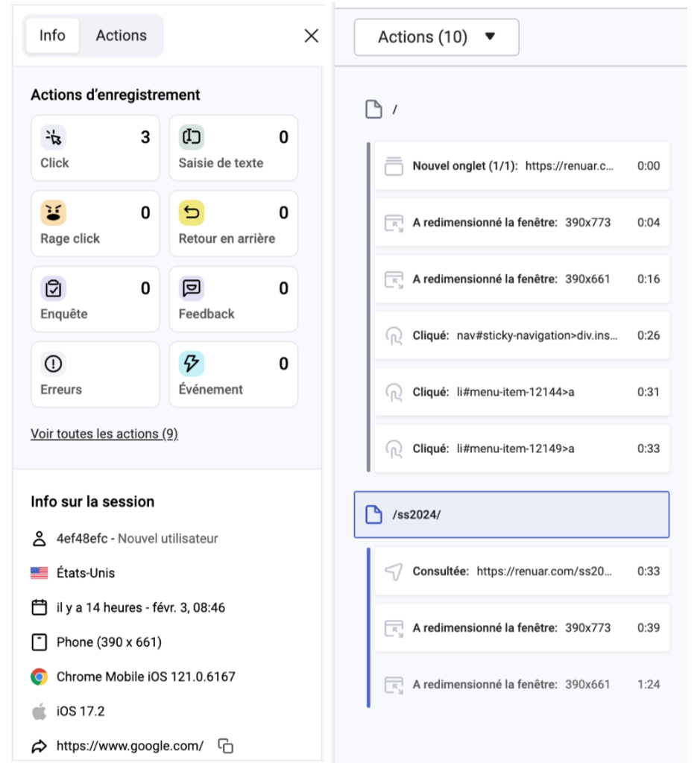700x763 pixels.
Task: Click the Feedback speech bubble icon
Action: coord(192,288)
